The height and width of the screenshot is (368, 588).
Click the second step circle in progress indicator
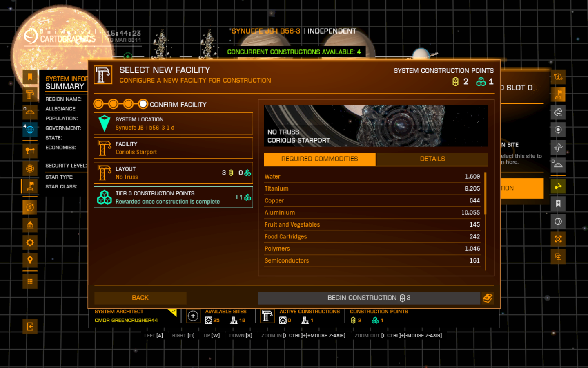point(114,104)
